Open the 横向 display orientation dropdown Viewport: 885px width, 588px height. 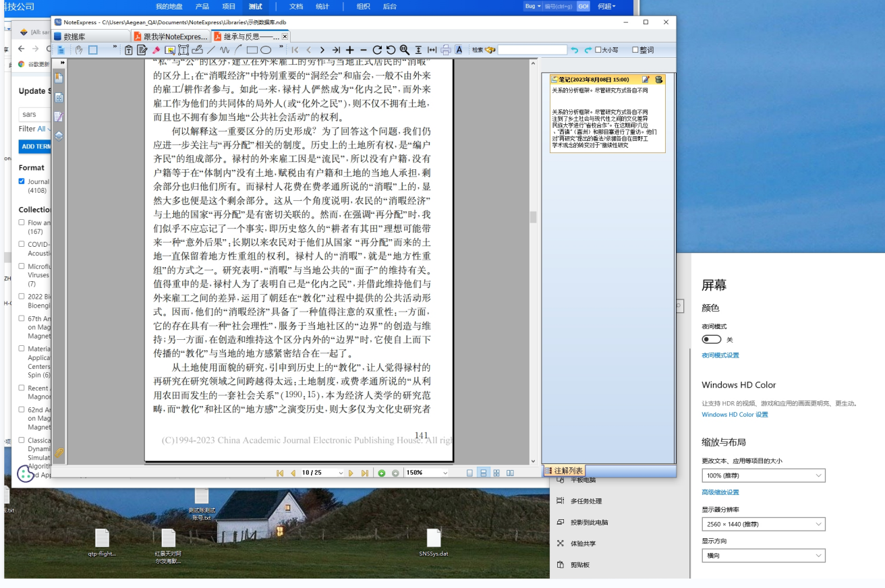pyautogui.click(x=764, y=556)
